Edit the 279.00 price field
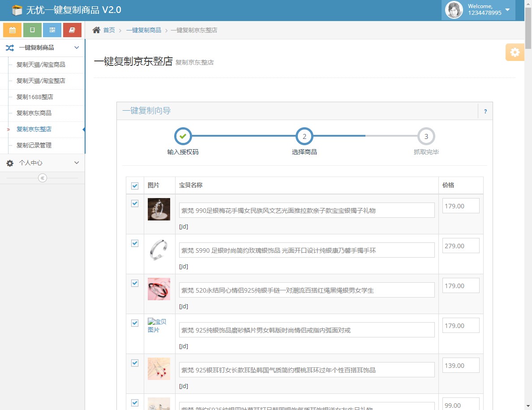 pos(461,246)
